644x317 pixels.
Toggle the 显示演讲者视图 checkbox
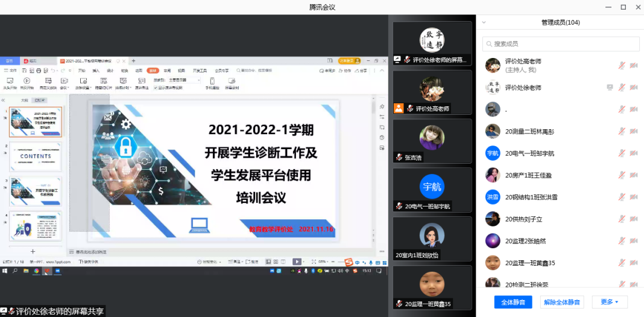tap(156, 88)
